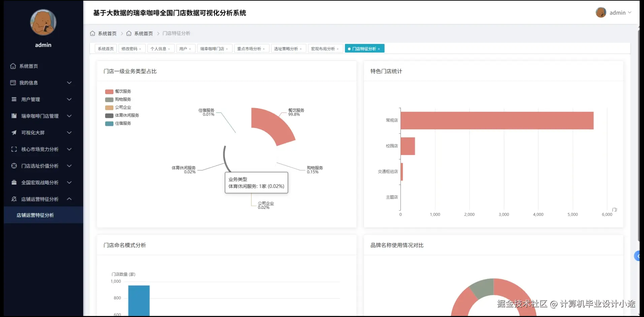Click first breadcrumb home icon
The width and height of the screenshot is (644, 317).
point(93,33)
